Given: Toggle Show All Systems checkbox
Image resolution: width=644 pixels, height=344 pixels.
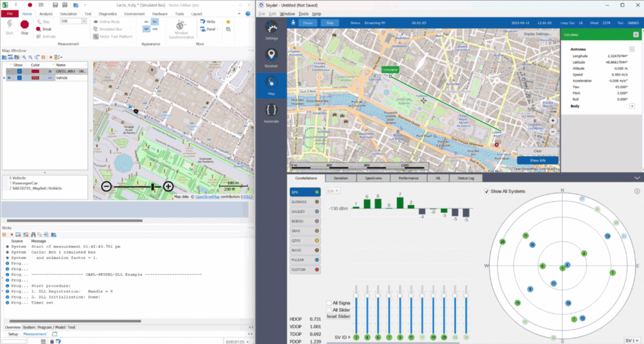Looking at the screenshot, I should coord(487,191).
